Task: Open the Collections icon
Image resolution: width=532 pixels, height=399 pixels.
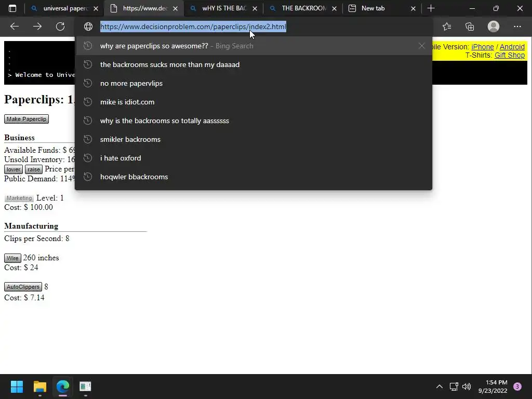Action: [x=470, y=26]
